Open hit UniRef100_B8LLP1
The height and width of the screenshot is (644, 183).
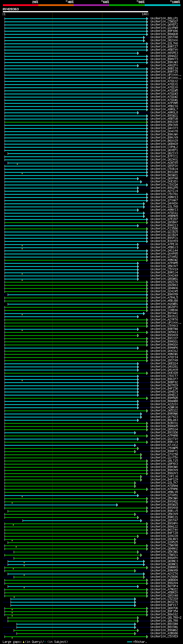[164, 18]
